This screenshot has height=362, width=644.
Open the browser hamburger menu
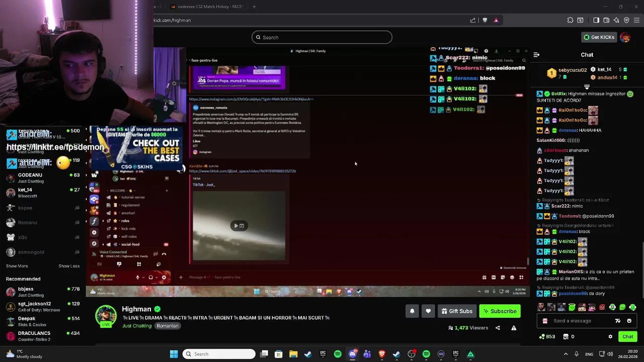tap(636, 20)
